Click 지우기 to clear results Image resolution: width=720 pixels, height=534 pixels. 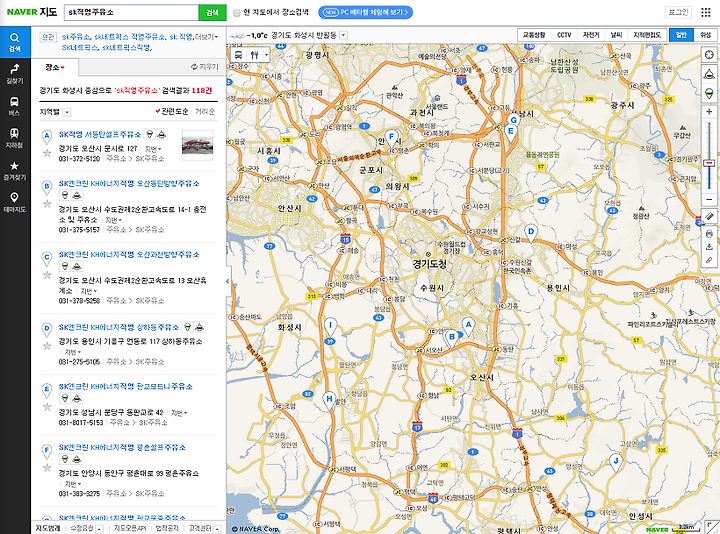point(205,67)
